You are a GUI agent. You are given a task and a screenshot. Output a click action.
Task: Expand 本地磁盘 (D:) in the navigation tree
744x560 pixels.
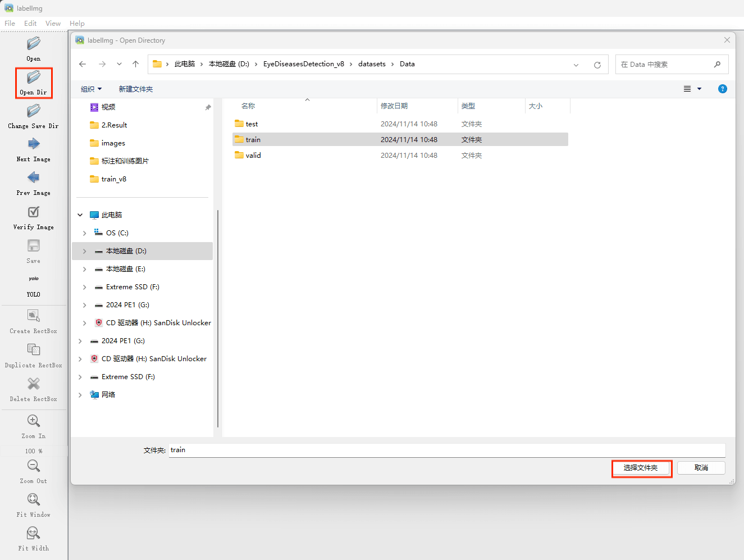point(85,251)
